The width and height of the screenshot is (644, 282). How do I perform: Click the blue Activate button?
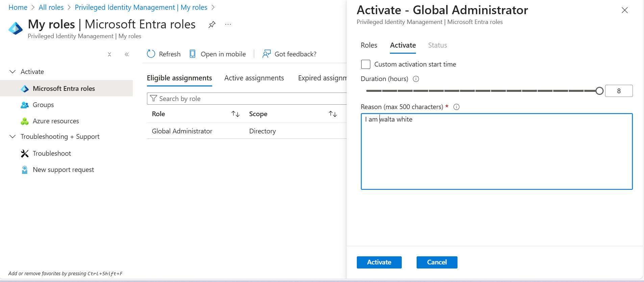click(379, 262)
